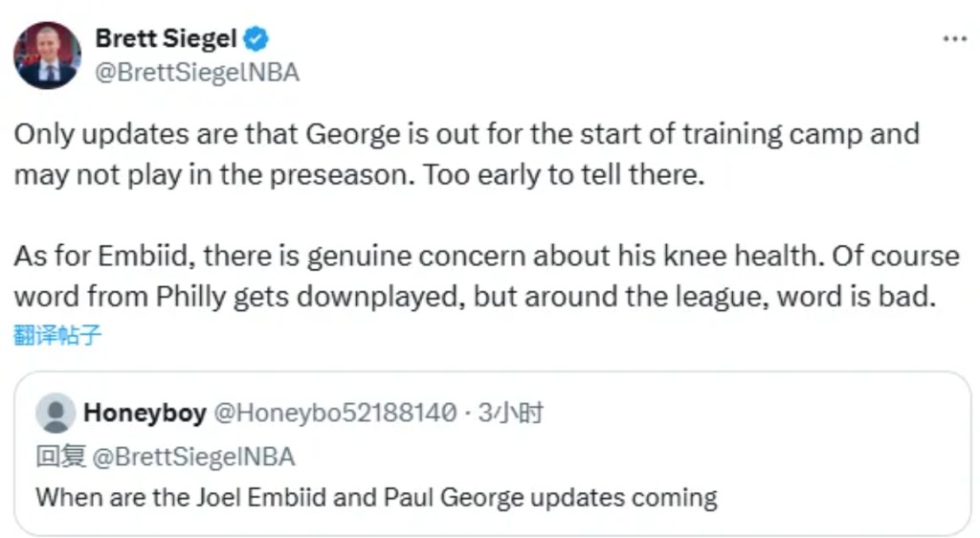The image size is (980, 538).
Task: Click the Honeyboy display name
Action: coord(145,413)
